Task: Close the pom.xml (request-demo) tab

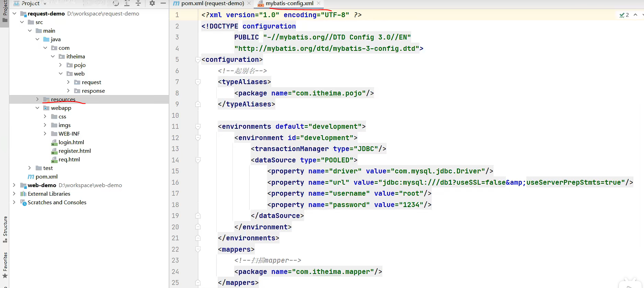Action: pyautogui.click(x=249, y=3)
